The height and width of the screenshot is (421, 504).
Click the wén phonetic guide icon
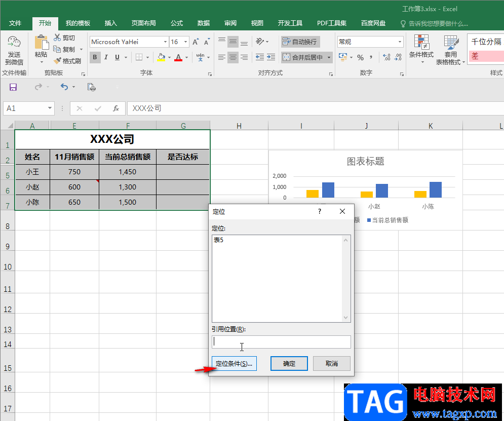tap(200, 57)
